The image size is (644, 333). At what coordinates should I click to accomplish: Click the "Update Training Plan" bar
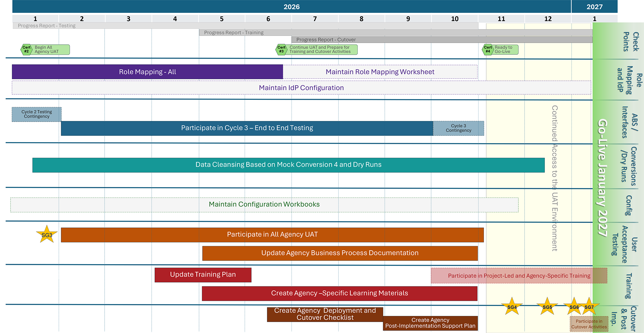pos(203,274)
